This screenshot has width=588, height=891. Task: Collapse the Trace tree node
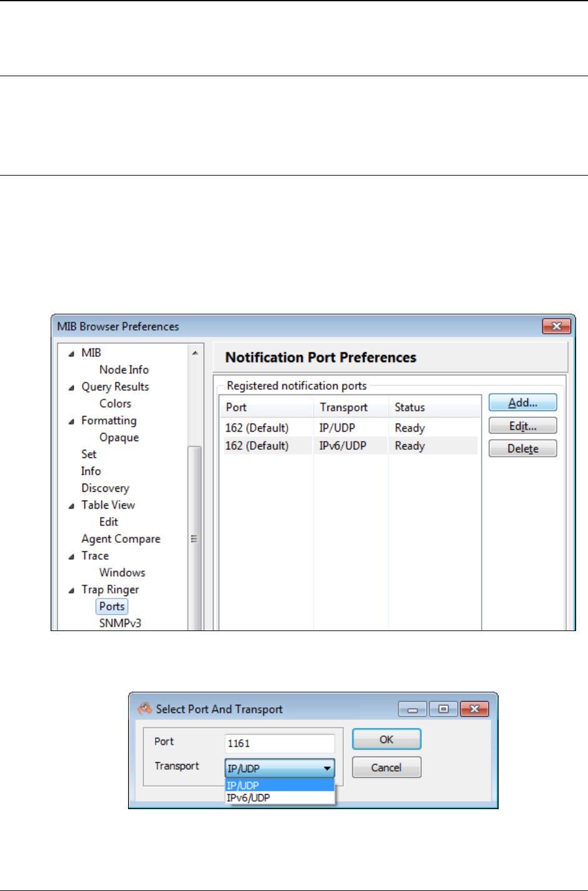point(72,556)
